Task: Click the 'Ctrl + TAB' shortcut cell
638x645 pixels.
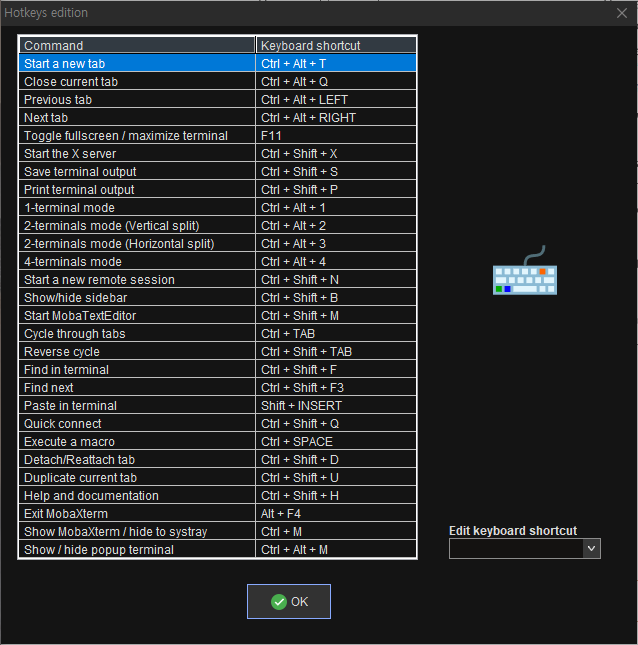Action: 336,334
